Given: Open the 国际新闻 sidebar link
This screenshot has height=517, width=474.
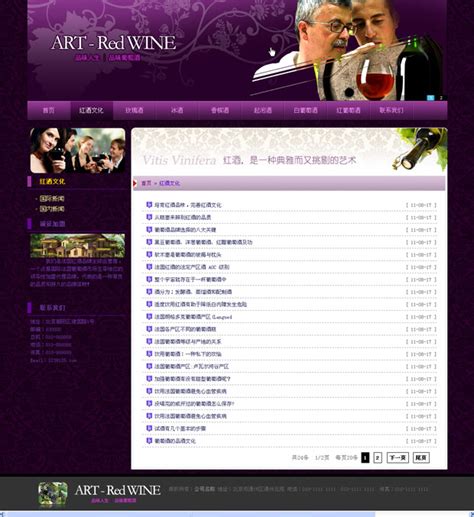Looking at the screenshot, I should [52, 199].
